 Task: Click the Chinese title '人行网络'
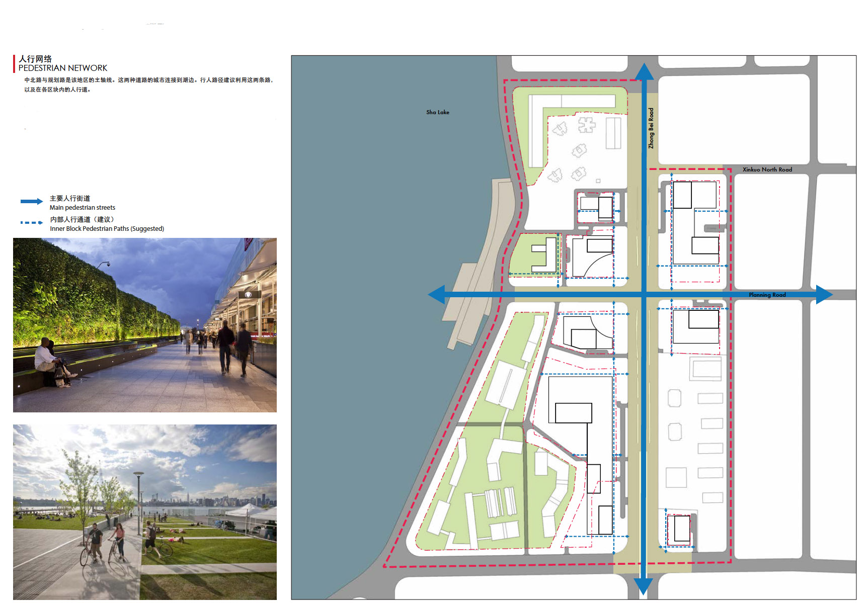click(x=35, y=59)
